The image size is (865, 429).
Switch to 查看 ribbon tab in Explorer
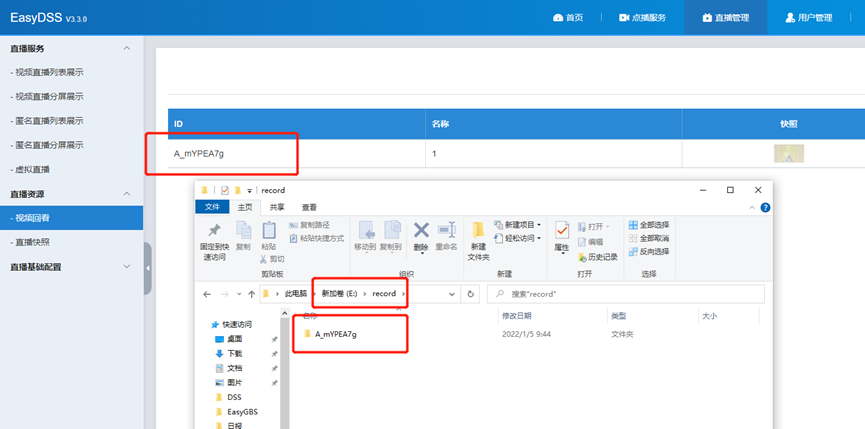click(309, 207)
